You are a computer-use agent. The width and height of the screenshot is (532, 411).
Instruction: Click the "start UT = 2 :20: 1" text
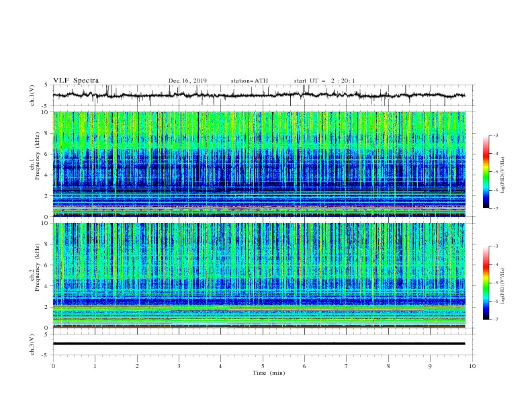click(x=324, y=81)
